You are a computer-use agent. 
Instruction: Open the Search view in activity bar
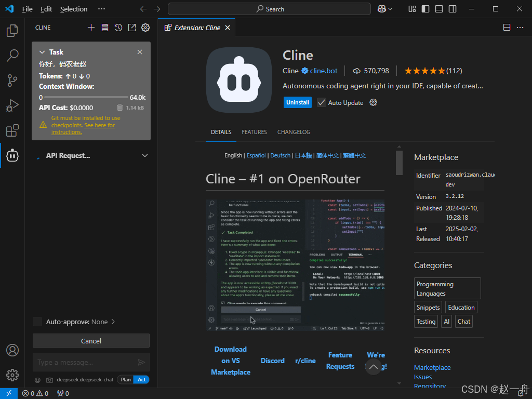[x=12, y=55]
